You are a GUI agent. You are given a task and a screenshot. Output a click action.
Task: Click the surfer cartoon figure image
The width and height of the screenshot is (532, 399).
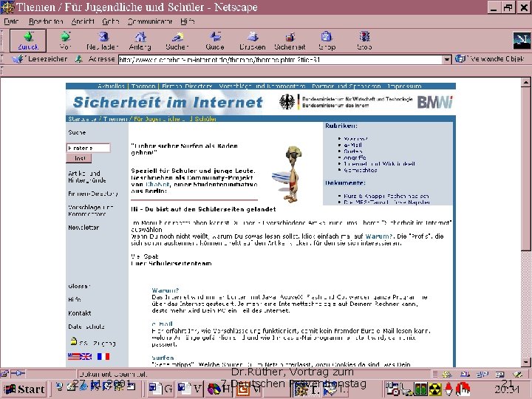tap(287, 174)
